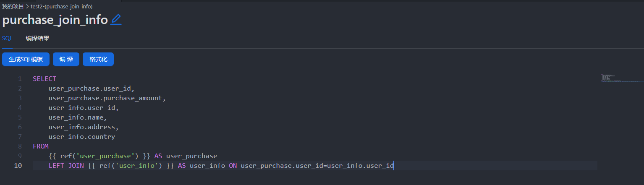Switch to the SQL tab

point(7,38)
